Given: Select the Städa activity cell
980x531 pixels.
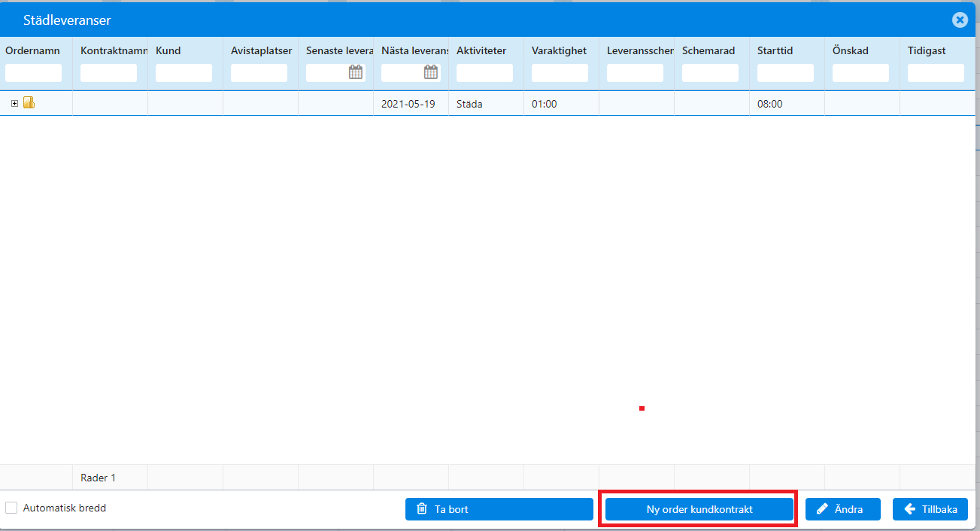Looking at the screenshot, I should pyautogui.click(x=486, y=104).
